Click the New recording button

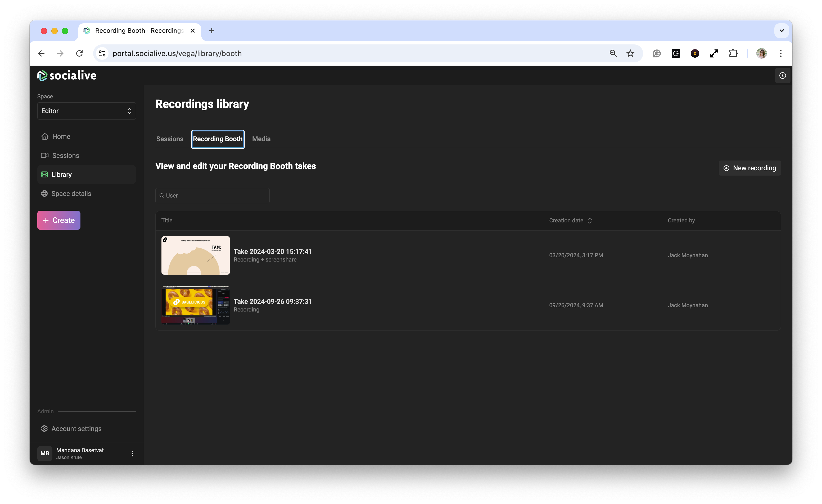[749, 168]
